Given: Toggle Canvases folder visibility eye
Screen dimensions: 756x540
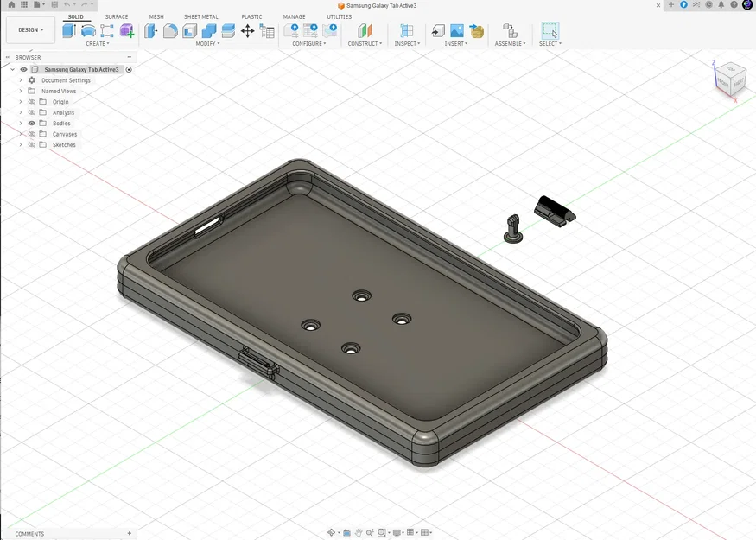Looking at the screenshot, I should [x=32, y=134].
